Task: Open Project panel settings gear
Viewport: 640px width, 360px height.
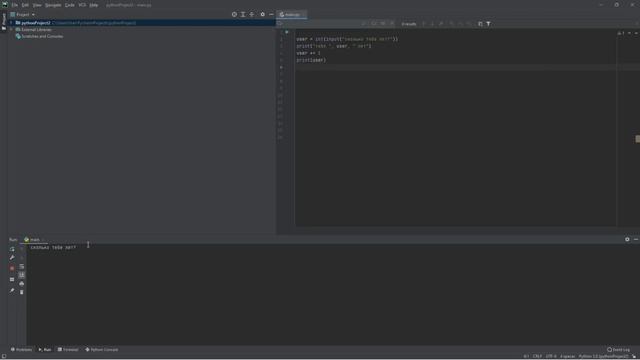Action: tap(262, 14)
